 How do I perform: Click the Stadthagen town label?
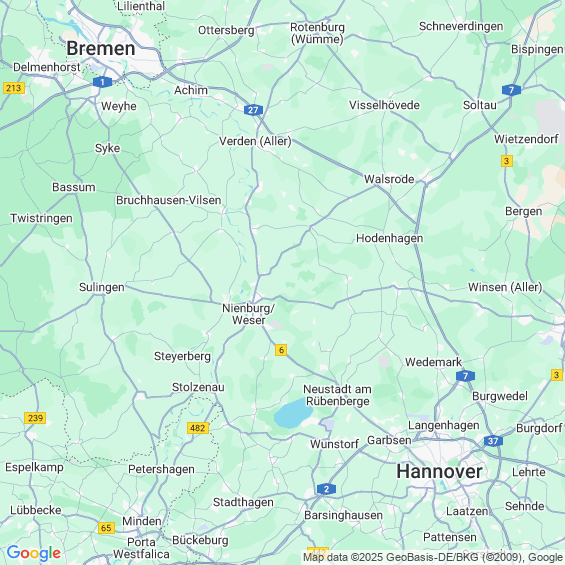(243, 502)
